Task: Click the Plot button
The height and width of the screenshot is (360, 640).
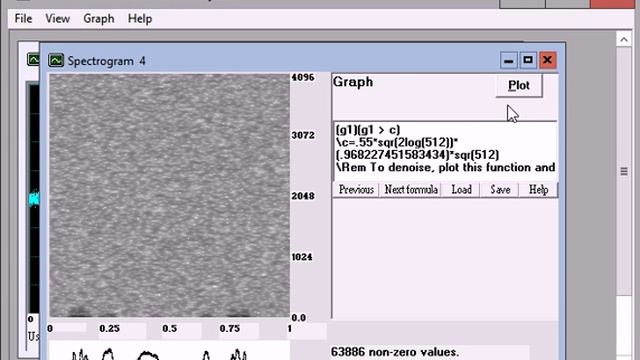Action: [x=519, y=85]
